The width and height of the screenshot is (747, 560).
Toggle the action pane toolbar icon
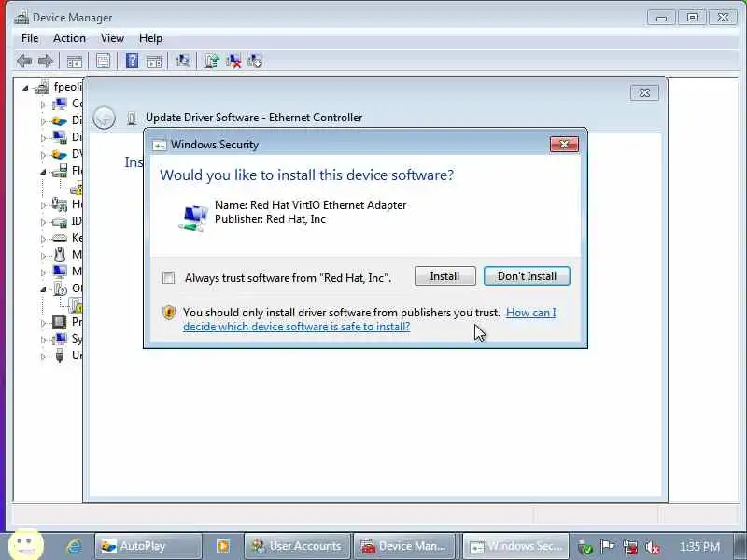click(x=154, y=62)
